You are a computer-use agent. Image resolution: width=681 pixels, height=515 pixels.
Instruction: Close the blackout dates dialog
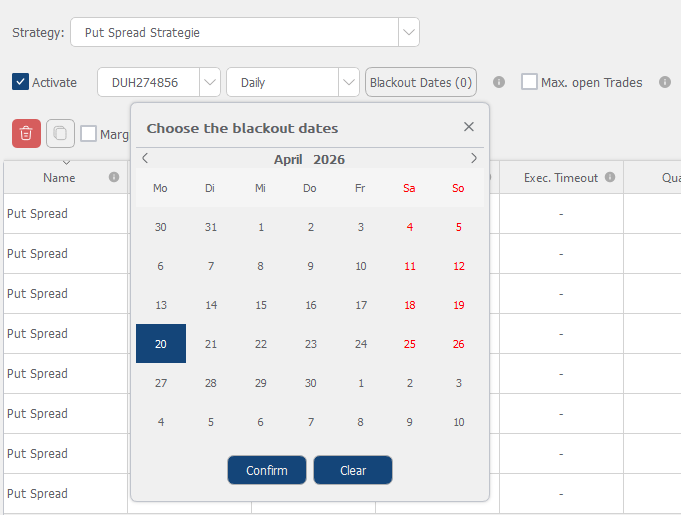[x=469, y=127]
